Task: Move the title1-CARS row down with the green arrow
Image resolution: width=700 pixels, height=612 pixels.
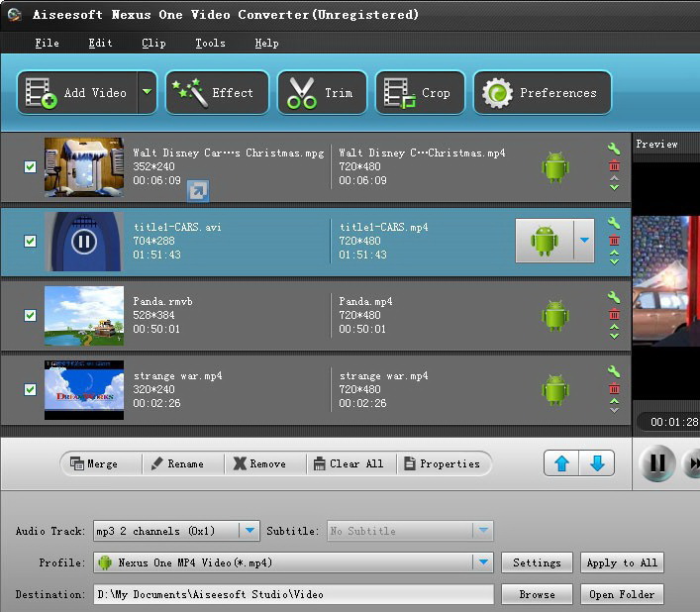Action: click(x=614, y=262)
